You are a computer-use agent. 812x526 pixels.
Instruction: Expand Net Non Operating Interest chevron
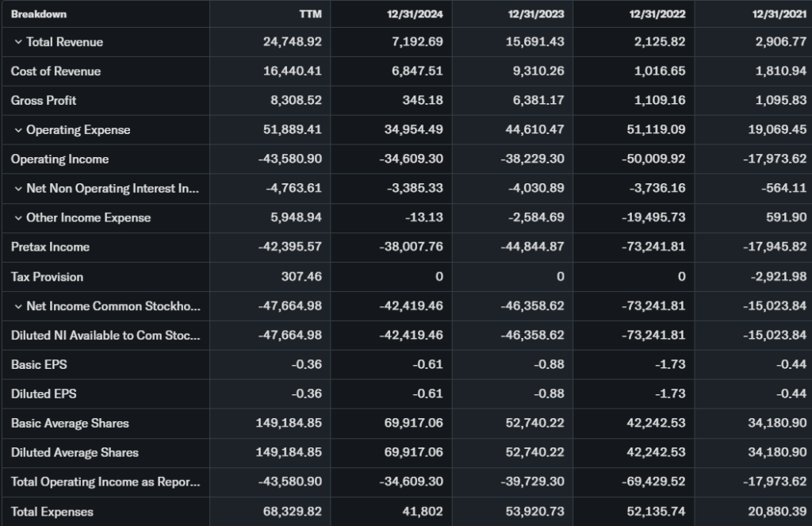(x=18, y=189)
